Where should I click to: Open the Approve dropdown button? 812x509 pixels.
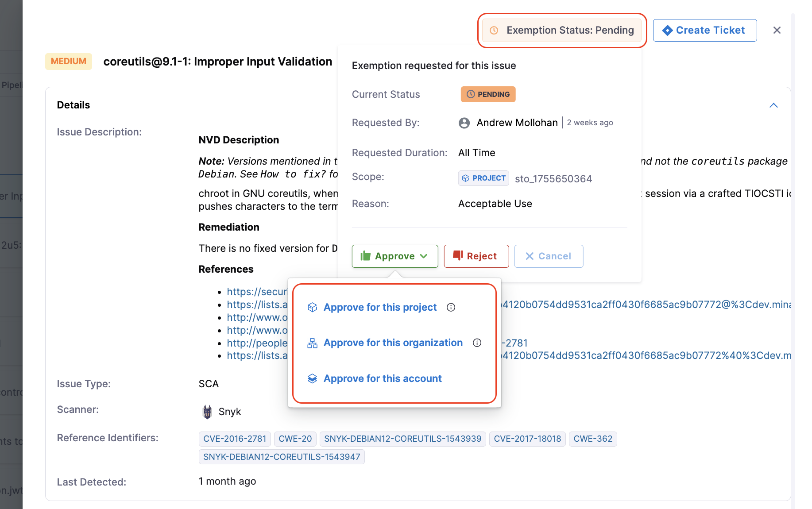click(x=394, y=256)
